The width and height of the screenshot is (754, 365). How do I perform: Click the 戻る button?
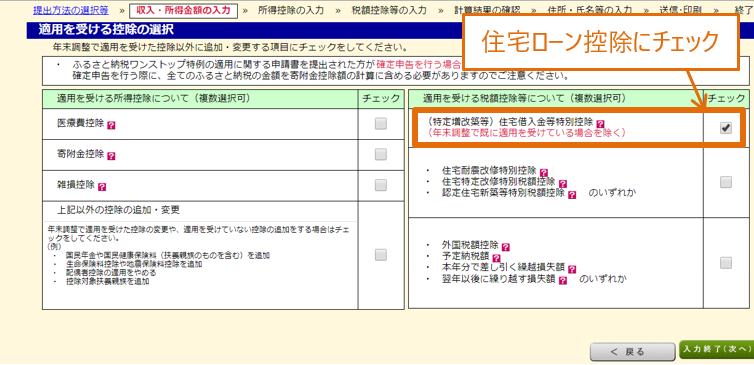tap(632, 352)
